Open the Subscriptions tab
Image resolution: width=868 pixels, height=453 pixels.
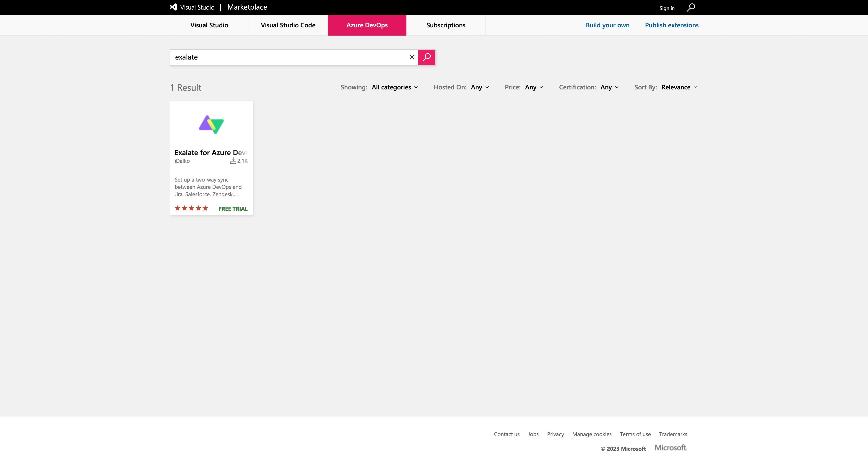click(x=446, y=25)
